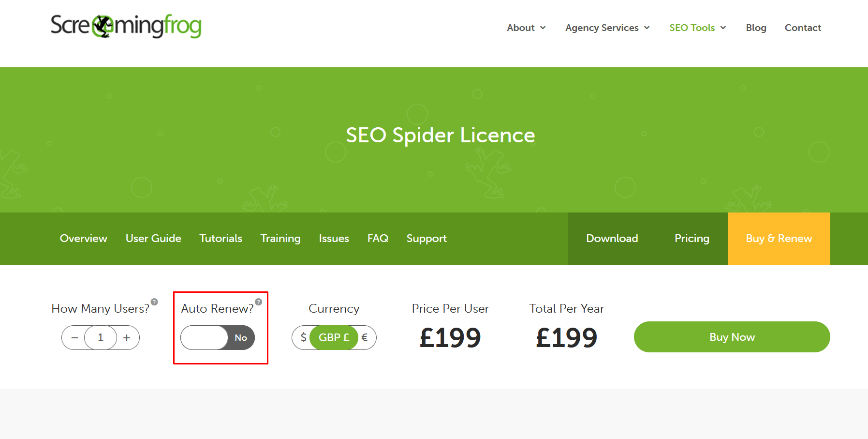Go to the Blog page

point(756,28)
